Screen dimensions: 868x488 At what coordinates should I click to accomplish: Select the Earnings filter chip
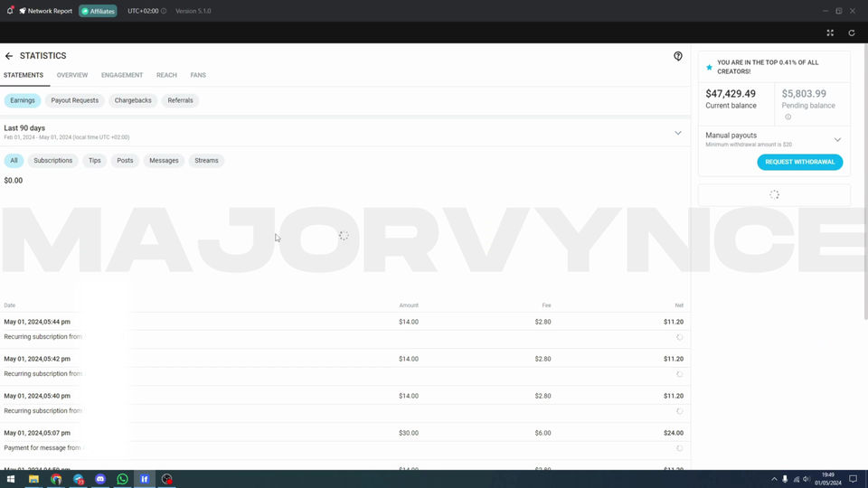click(23, 100)
